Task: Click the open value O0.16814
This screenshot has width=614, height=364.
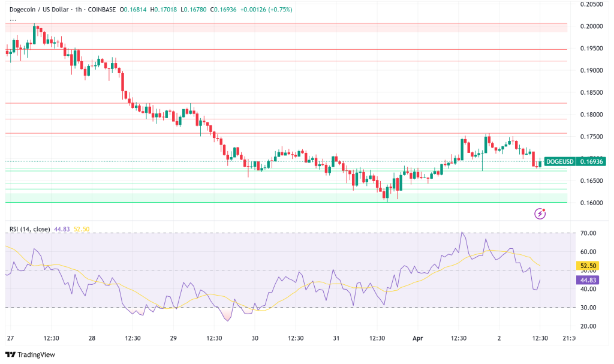Action: [133, 10]
